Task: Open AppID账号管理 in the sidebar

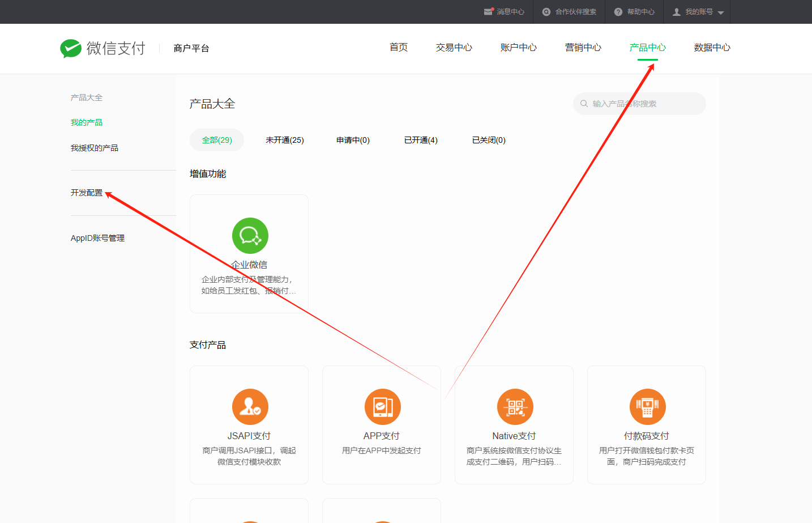Action: 97,238
